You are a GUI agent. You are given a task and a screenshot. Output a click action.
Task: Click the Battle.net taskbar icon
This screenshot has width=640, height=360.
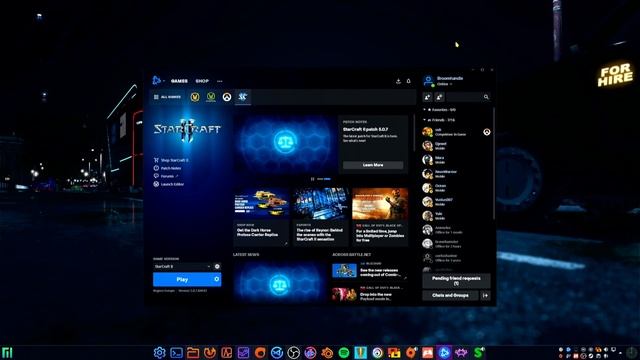pos(444,352)
